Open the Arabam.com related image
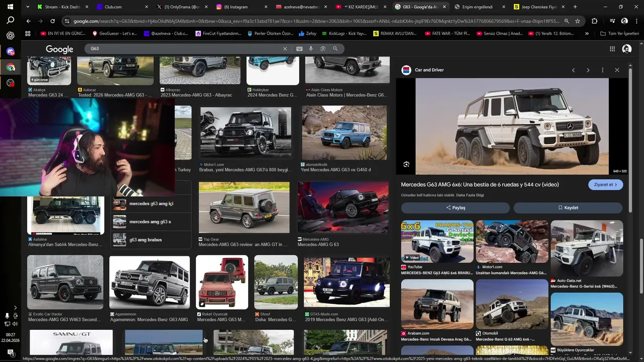 pyautogui.click(x=437, y=304)
